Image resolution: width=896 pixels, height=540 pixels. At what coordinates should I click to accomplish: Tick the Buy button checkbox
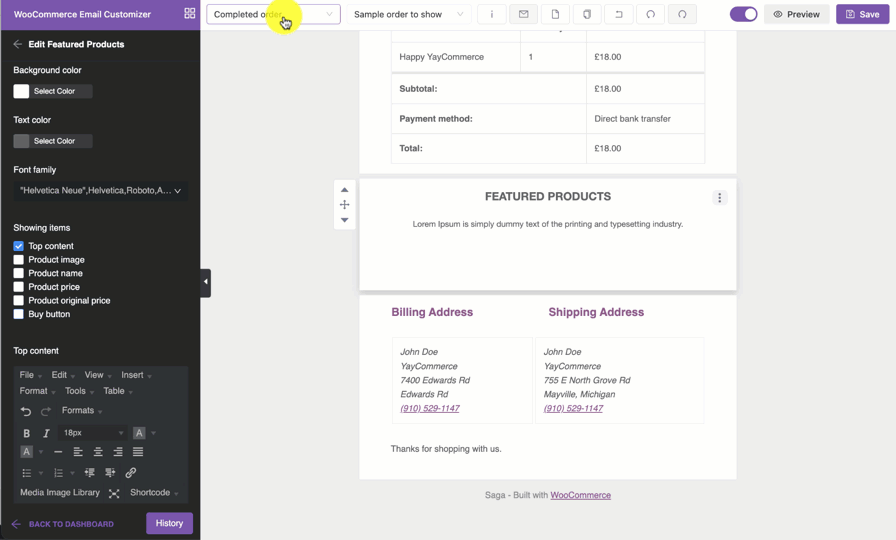[19, 314]
